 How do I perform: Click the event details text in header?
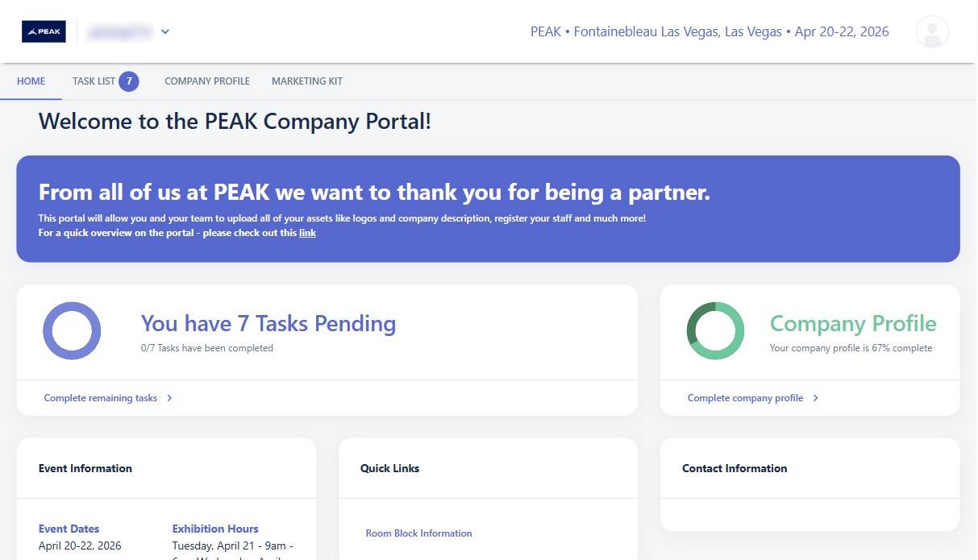point(710,32)
